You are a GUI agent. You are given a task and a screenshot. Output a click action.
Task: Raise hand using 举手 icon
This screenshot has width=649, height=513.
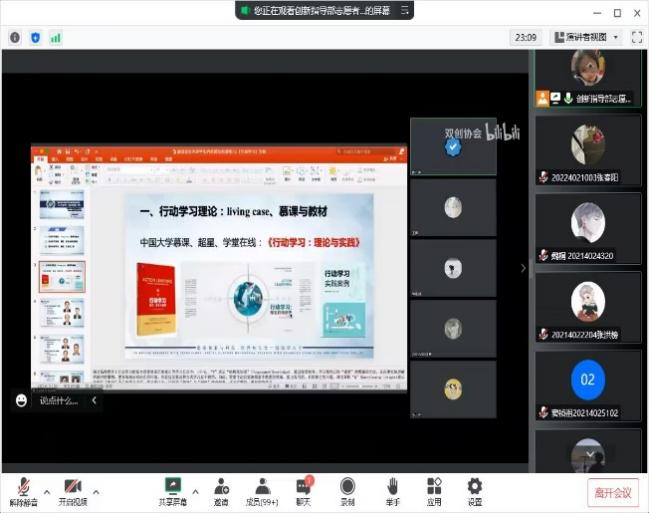pos(393,490)
